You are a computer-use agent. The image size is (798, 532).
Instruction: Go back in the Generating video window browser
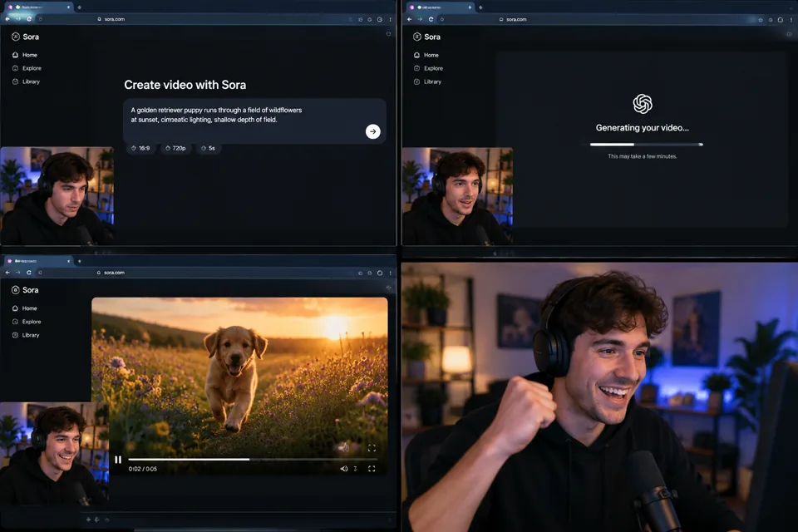(409, 19)
